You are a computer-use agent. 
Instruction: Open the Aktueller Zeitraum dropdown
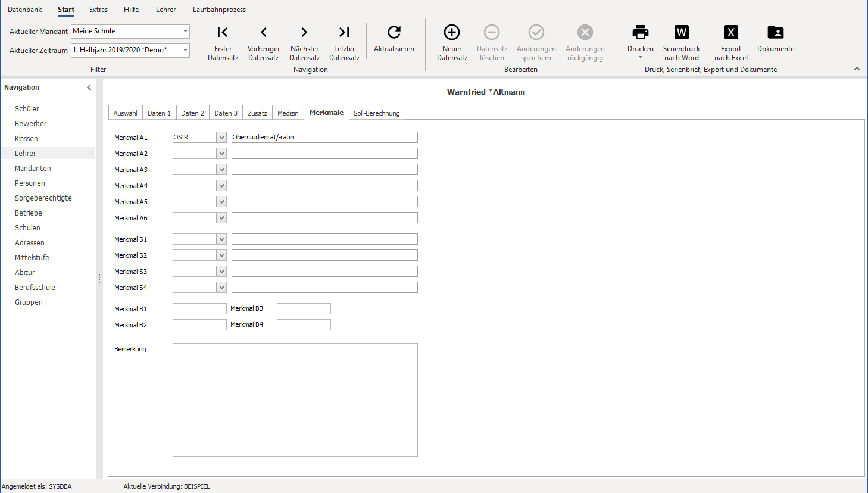coord(185,50)
